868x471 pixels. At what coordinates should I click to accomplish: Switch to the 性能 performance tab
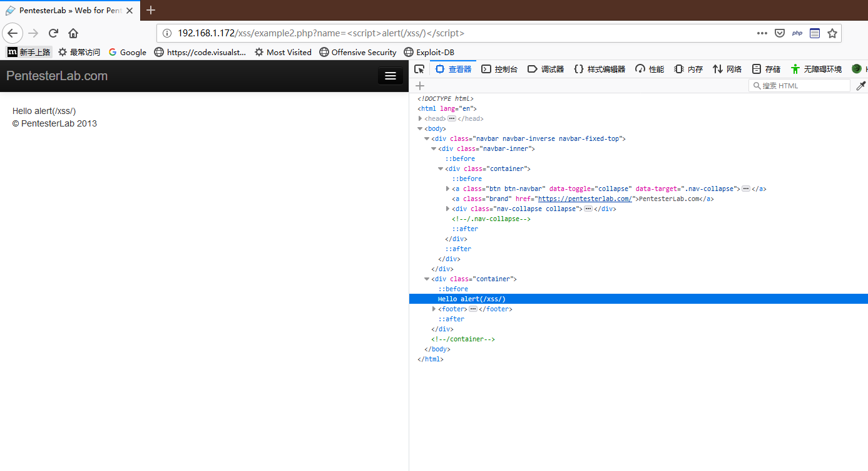[x=650, y=69]
